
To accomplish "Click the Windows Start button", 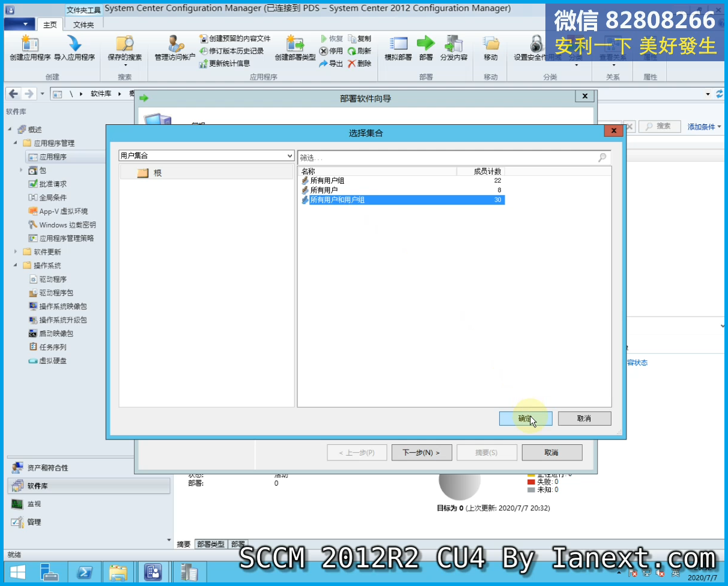I will (x=17, y=572).
